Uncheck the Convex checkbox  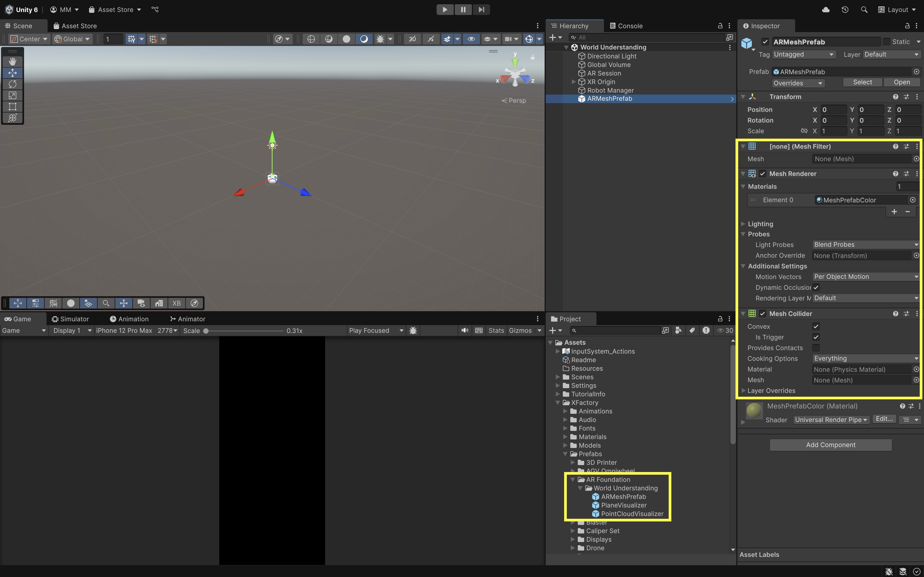(x=816, y=327)
